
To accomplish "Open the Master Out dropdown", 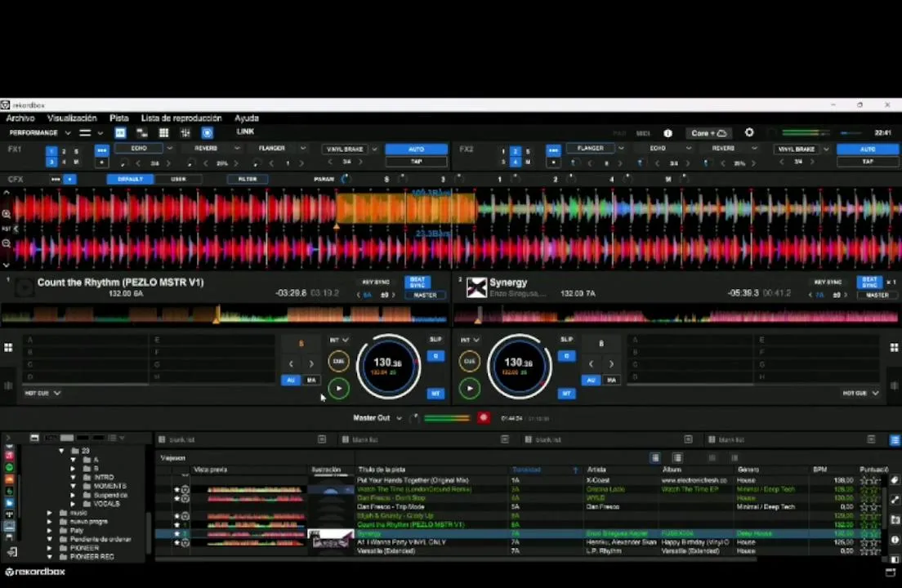I will tap(377, 418).
